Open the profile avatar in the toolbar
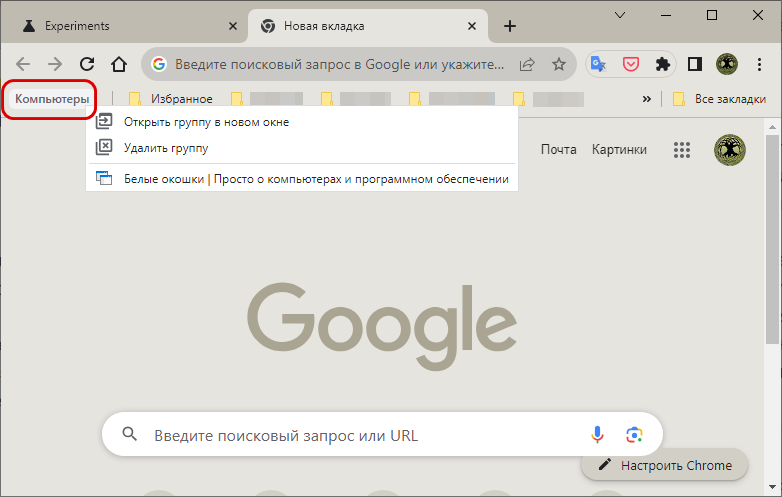The height and width of the screenshot is (497, 782). point(727,64)
